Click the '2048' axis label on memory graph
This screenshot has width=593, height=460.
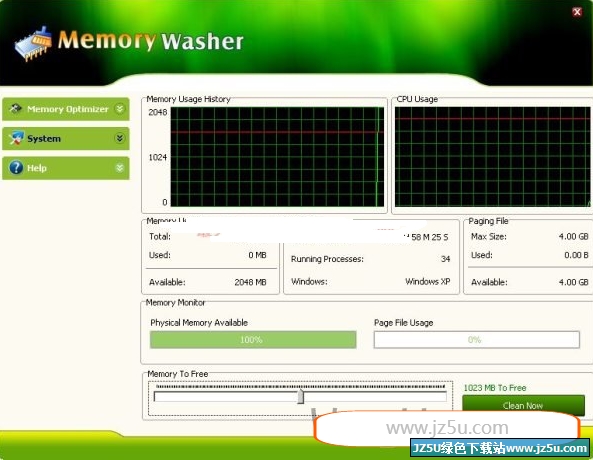click(x=158, y=112)
